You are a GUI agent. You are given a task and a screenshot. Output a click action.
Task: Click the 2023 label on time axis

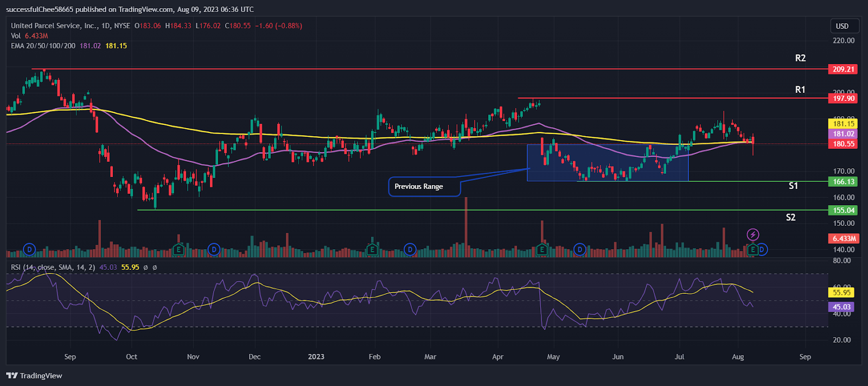pyautogui.click(x=316, y=357)
